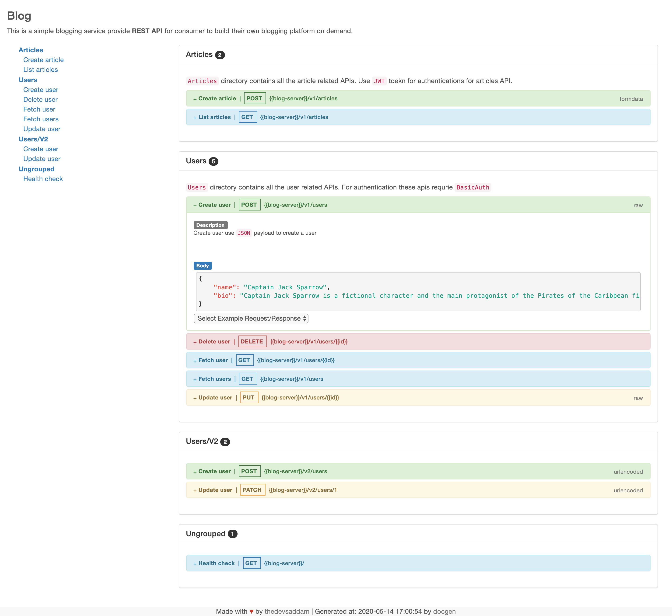Click the GET badge next to List articles
This screenshot has height=616, width=672.
coord(248,117)
